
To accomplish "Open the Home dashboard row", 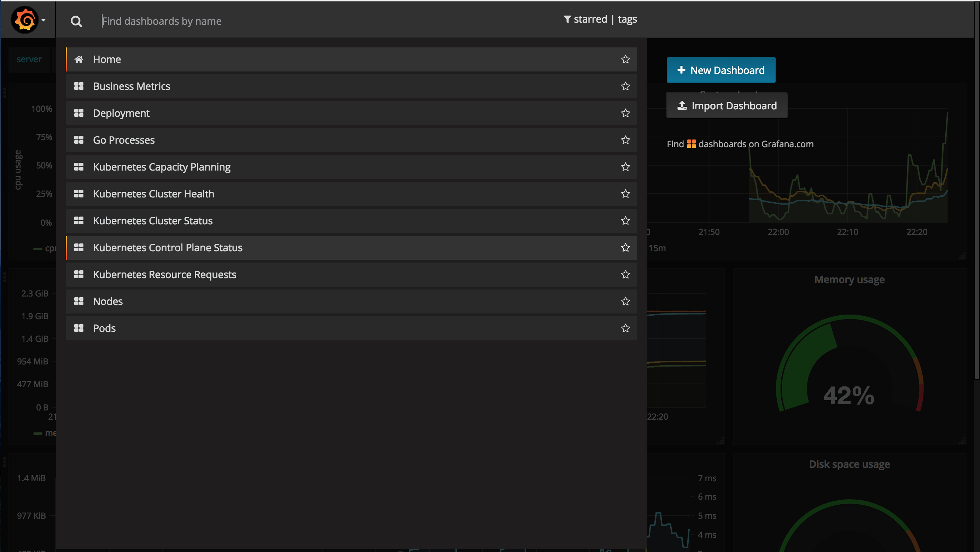I will point(351,59).
